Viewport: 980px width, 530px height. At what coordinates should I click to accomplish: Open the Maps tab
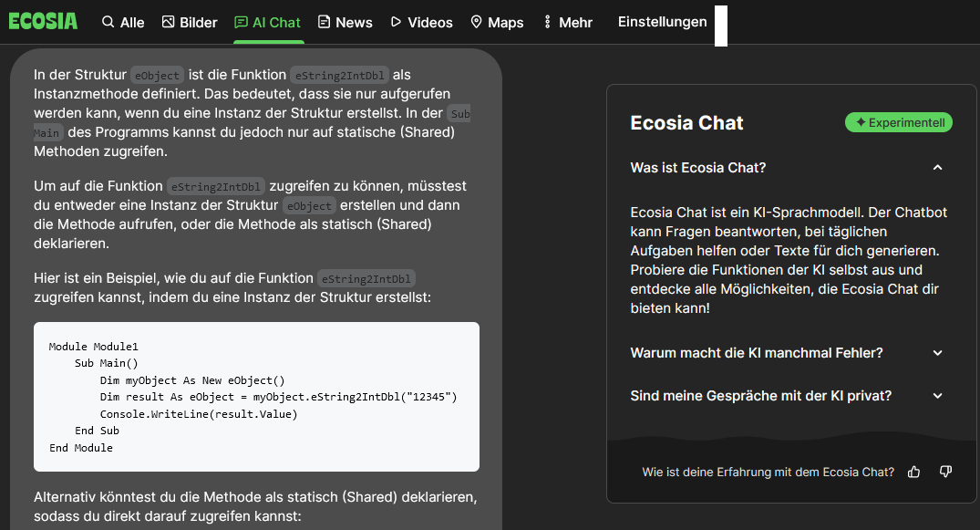tap(497, 23)
